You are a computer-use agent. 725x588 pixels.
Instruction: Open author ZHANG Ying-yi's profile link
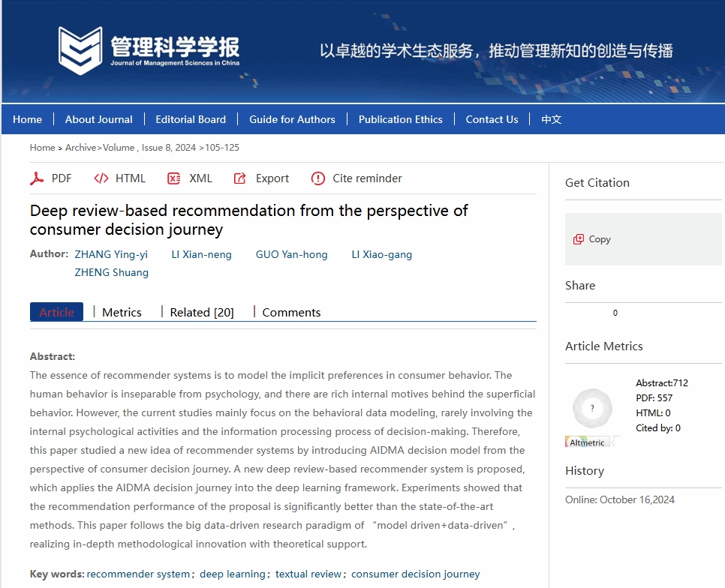coord(111,254)
